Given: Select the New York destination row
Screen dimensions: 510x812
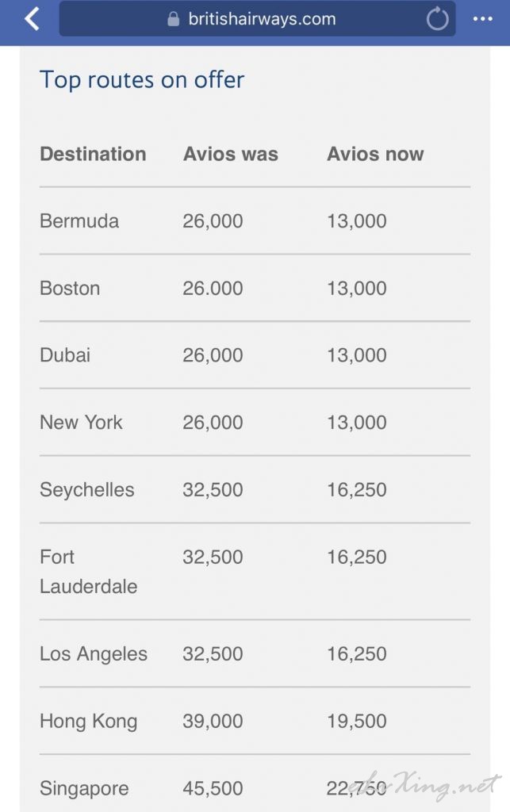Looking at the screenshot, I should pos(255,423).
